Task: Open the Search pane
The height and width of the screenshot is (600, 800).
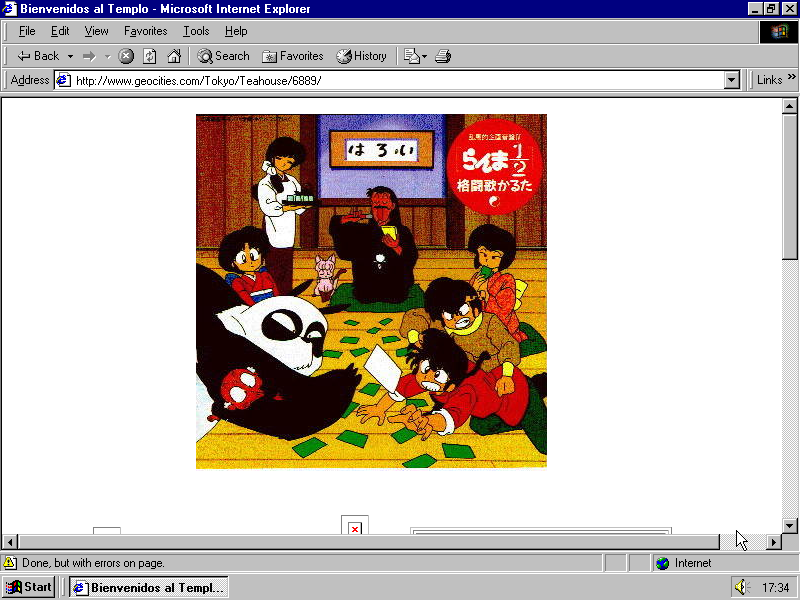Action: tap(223, 56)
